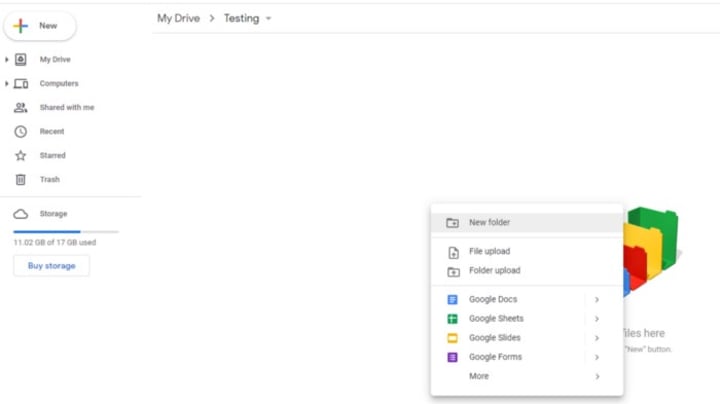
Task: Click the colorful folders illustration
Action: tap(651, 251)
